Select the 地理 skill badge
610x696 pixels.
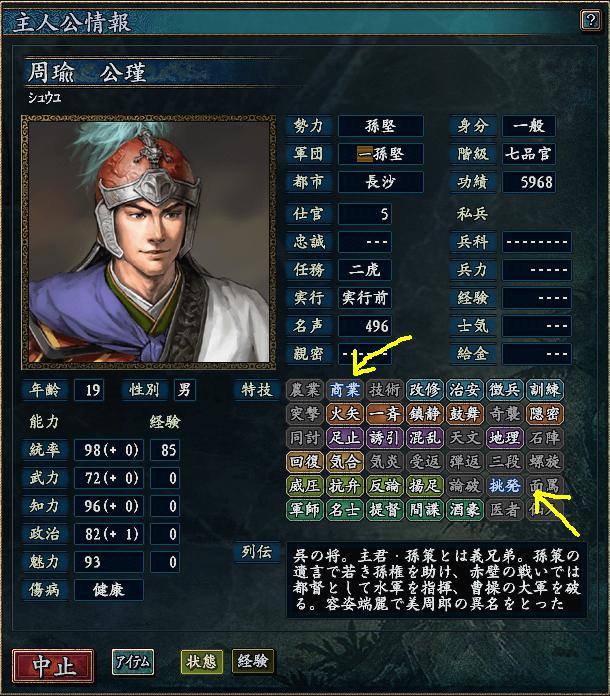[x=504, y=438]
